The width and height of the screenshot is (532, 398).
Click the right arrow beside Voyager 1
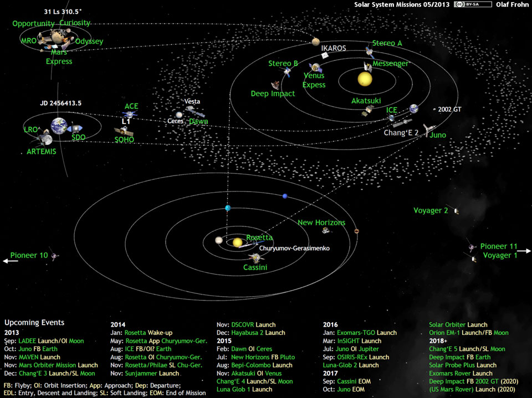pos(525,250)
